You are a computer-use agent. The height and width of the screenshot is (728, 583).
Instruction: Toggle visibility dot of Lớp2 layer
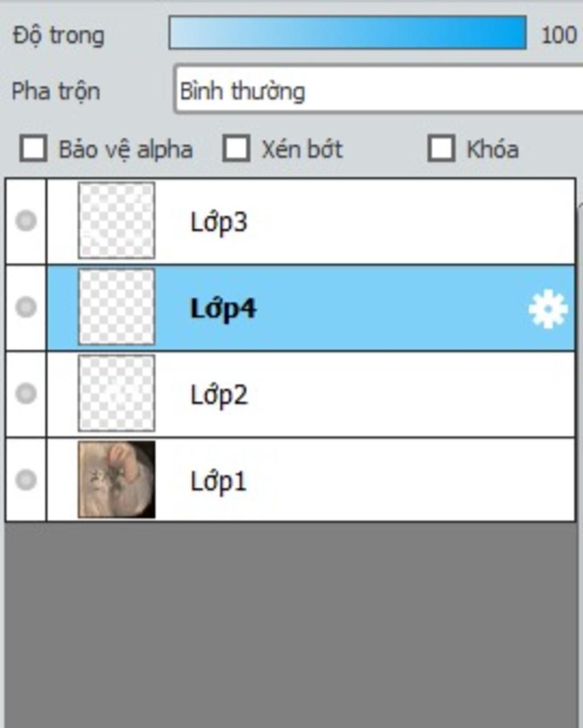pos(26,393)
